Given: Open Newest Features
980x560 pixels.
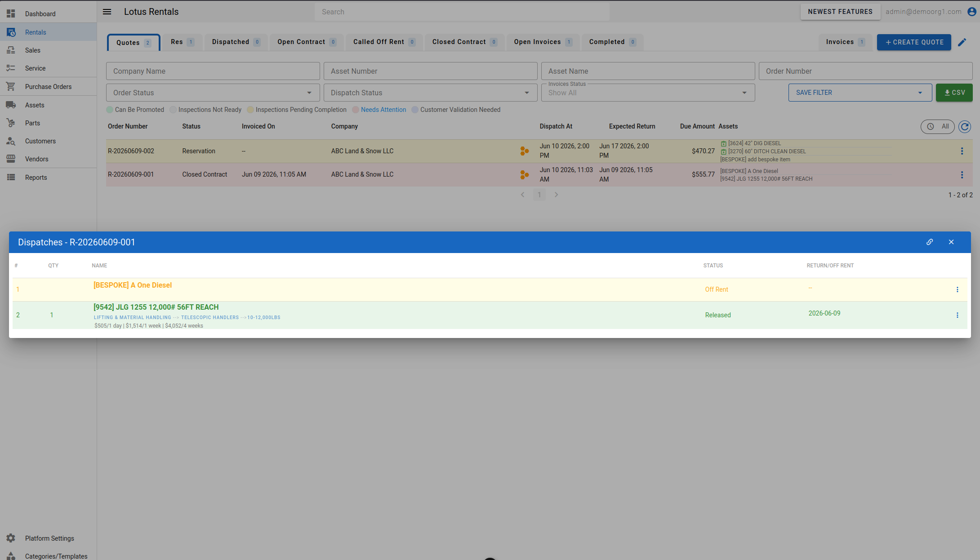Looking at the screenshot, I should (840, 12).
